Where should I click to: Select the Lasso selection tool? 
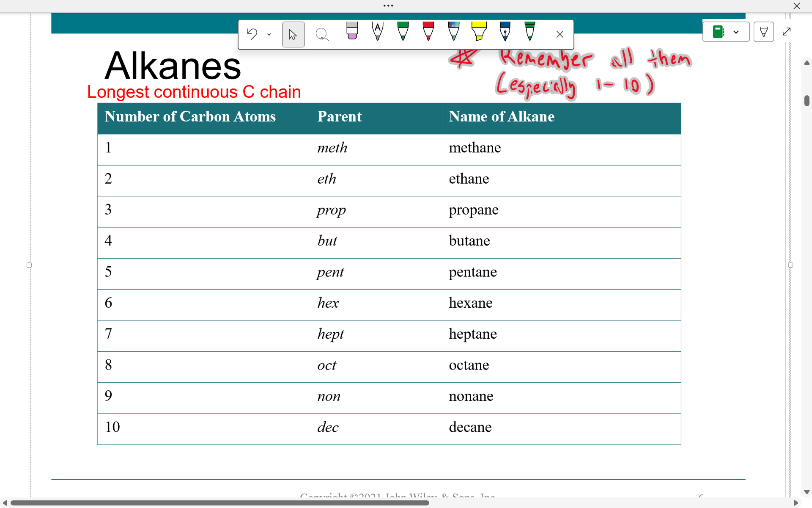[x=322, y=34]
